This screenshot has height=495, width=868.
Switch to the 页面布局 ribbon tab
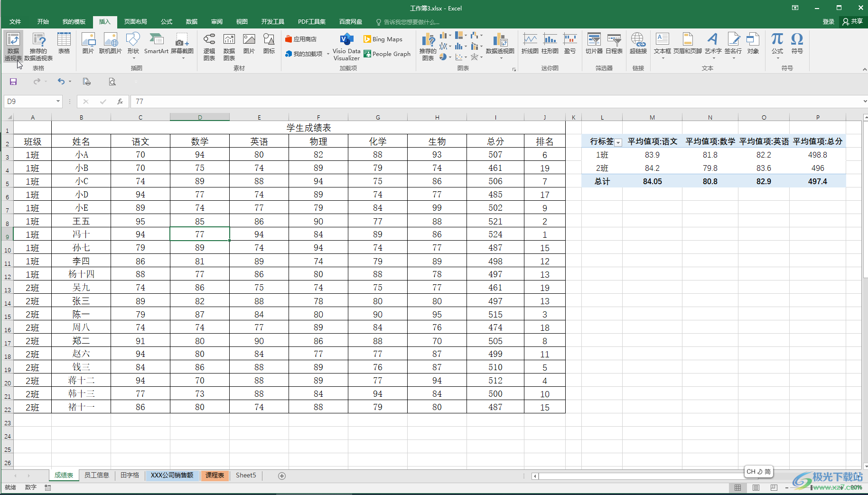(136, 22)
